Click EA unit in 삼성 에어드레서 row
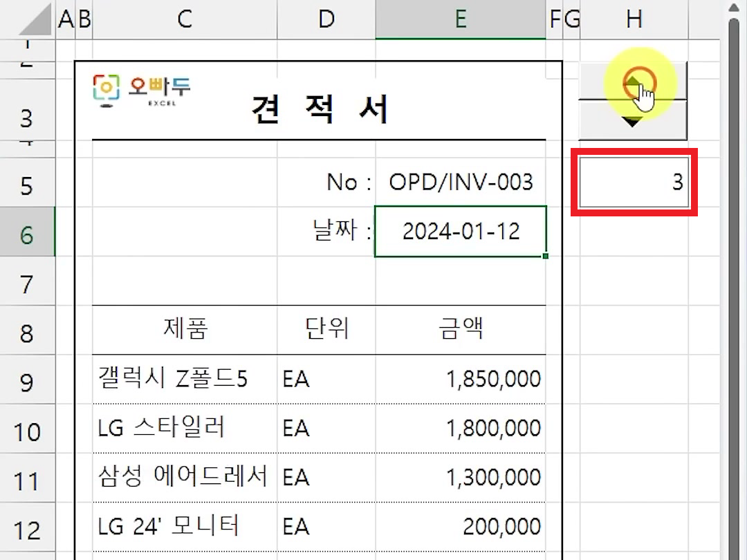The height and width of the screenshot is (560, 747). [296, 478]
